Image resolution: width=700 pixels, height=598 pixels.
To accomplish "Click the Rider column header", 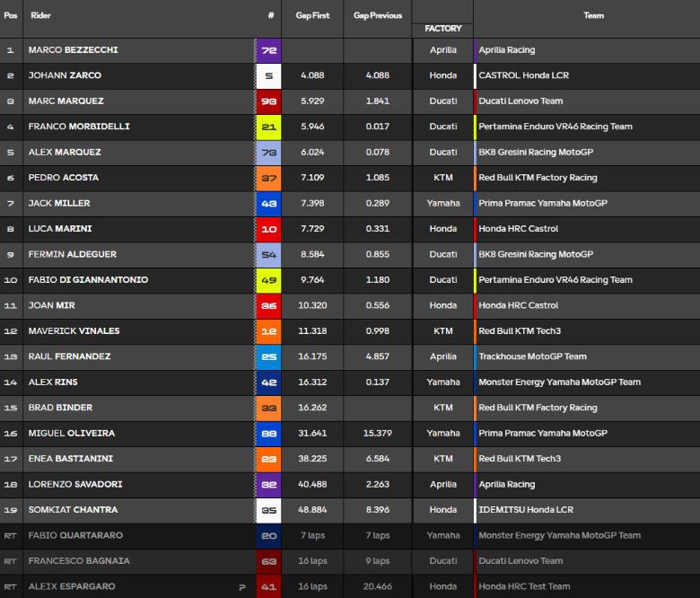I will coord(40,15).
